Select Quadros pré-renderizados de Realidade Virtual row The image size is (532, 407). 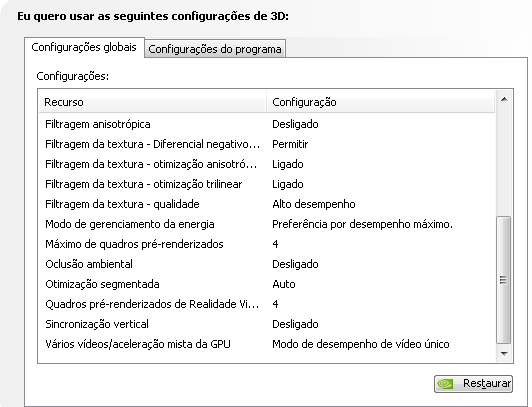click(267, 304)
